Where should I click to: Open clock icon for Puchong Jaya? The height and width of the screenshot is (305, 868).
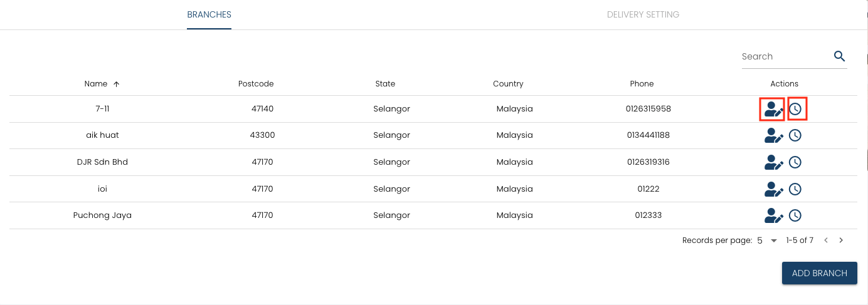[795, 215]
